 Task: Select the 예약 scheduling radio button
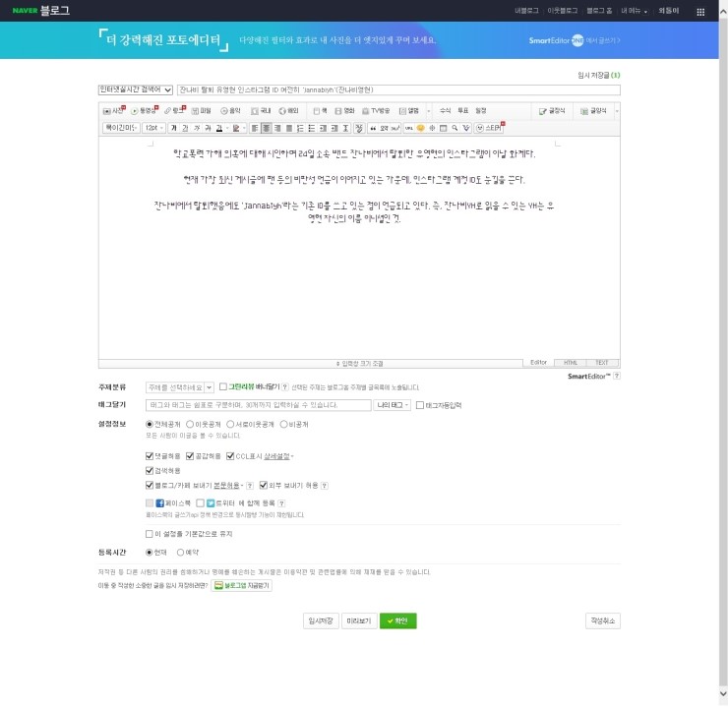pos(180,553)
